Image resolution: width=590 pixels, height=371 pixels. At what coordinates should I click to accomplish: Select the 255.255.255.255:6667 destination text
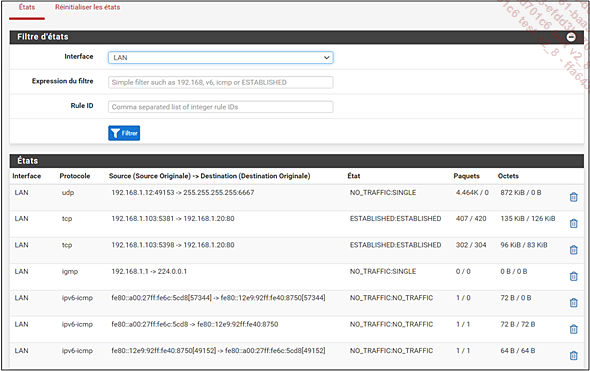[x=219, y=193]
